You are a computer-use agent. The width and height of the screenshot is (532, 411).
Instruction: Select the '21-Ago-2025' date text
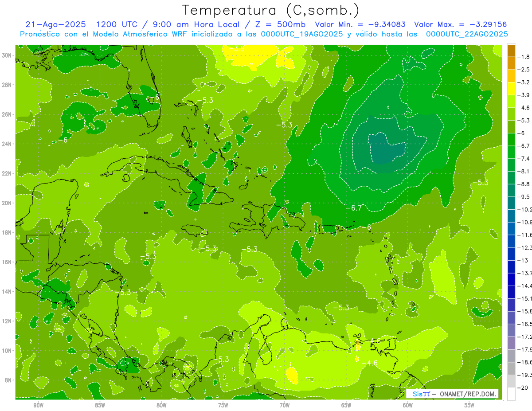coord(55,24)
